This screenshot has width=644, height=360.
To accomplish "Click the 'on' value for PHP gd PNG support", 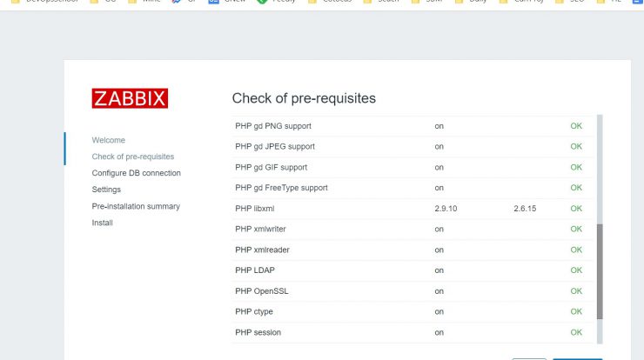I will tap(439, 126).
